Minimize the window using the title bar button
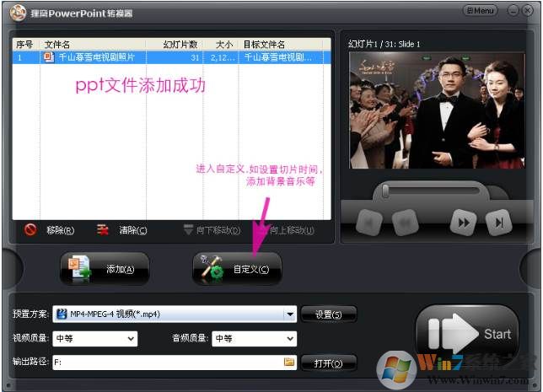The image size is (543, 392). [x=513, y=11]
